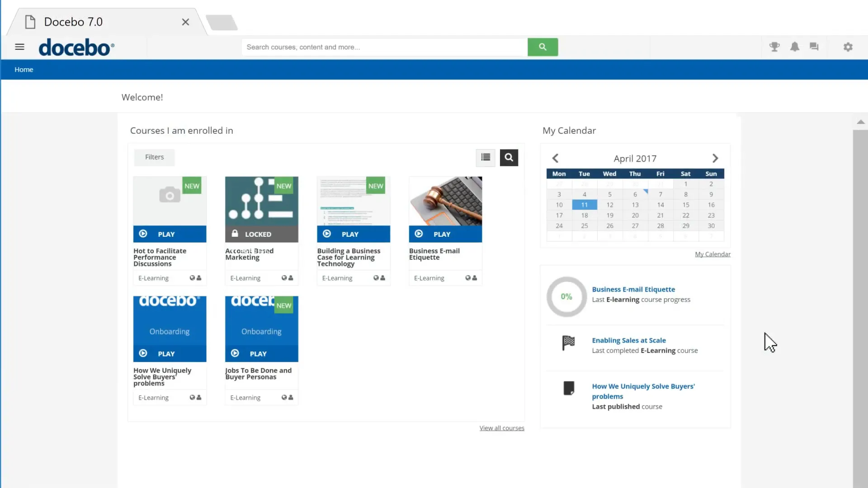Viewport: 868px width, 488px height.
Task: Check notifications via the bell icon
Action: pyautogui.click(x=794, y=47)
